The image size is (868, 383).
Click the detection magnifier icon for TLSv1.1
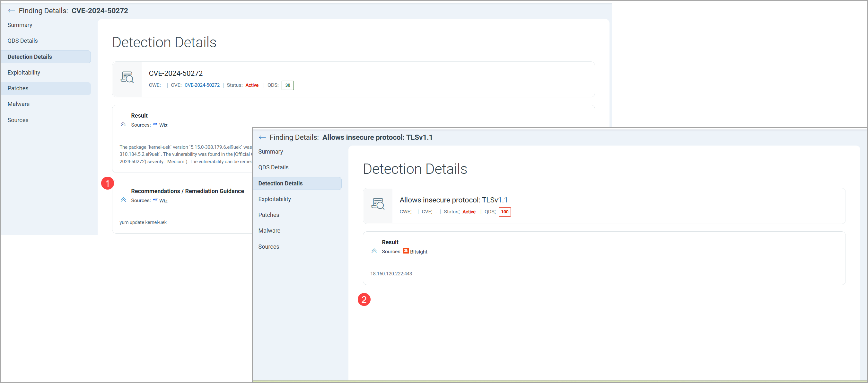click(x=378, y=204)
